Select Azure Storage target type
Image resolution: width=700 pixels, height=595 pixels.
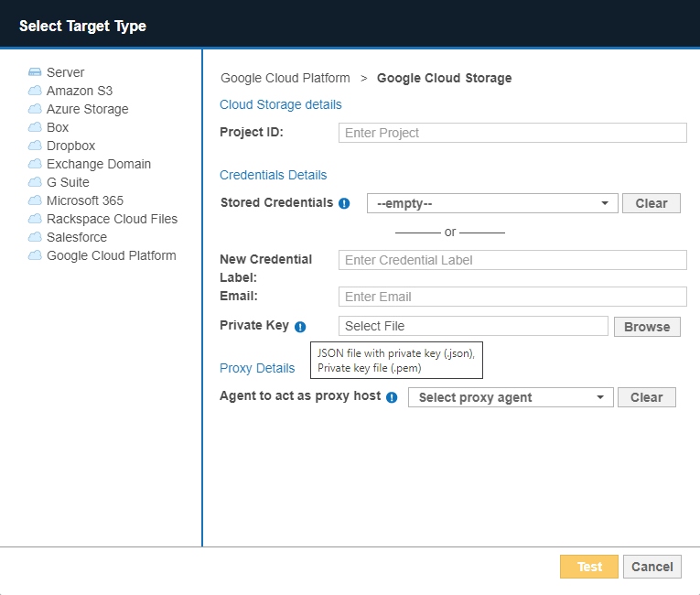tap(87, 109)
